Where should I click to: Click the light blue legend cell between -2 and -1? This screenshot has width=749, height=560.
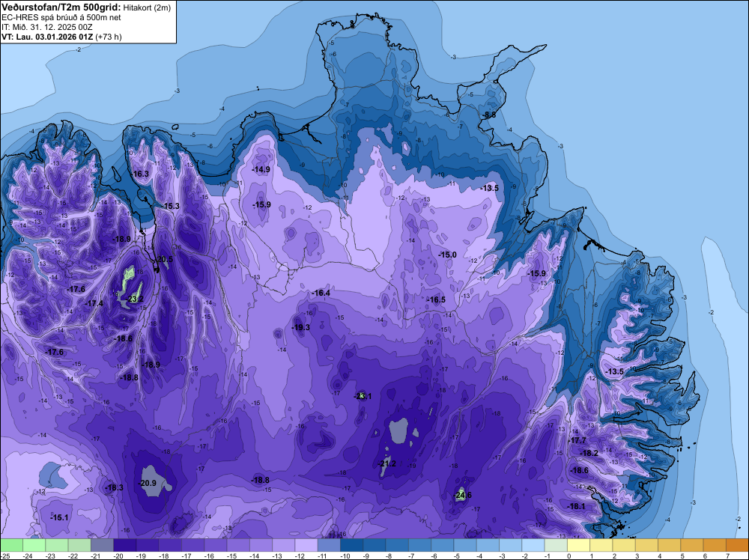click(x=533, y=545)
